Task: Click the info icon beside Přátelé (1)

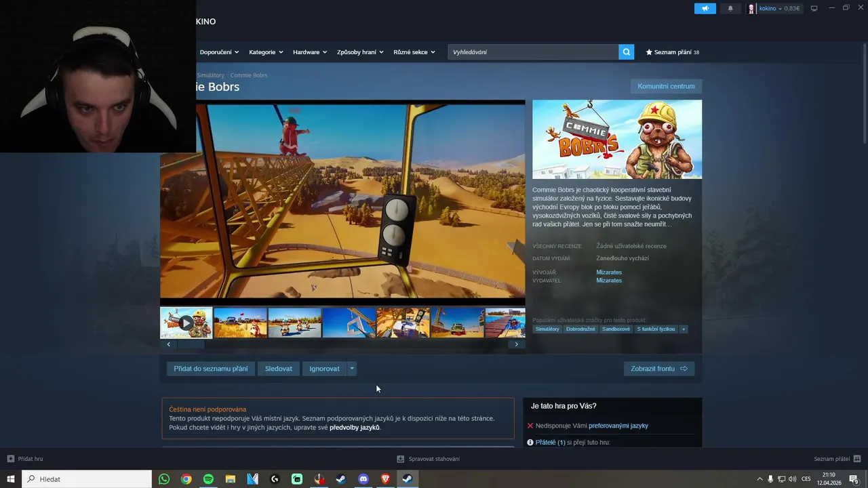Action: click(530, 442)
